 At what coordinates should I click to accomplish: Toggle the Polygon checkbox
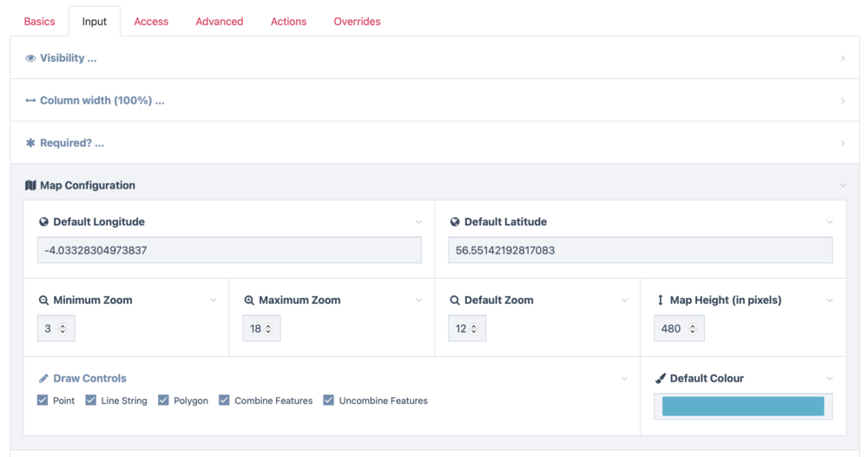pos(163,401)
